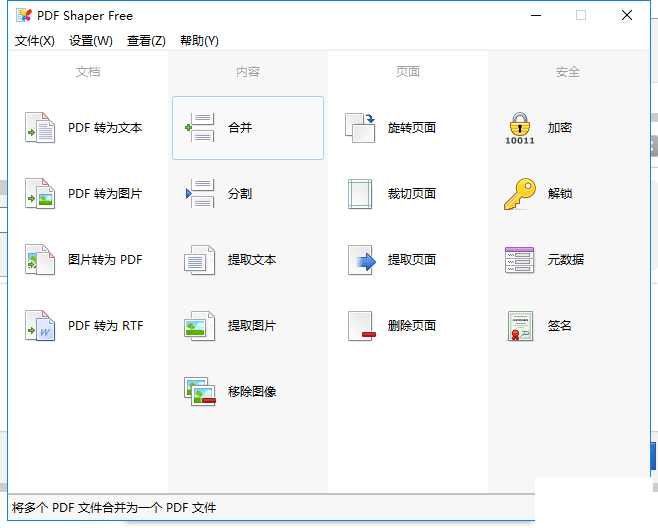This screenshot has height=528, width=658.
Task: Click the 删除页面 icon
Action: [362, 326]
